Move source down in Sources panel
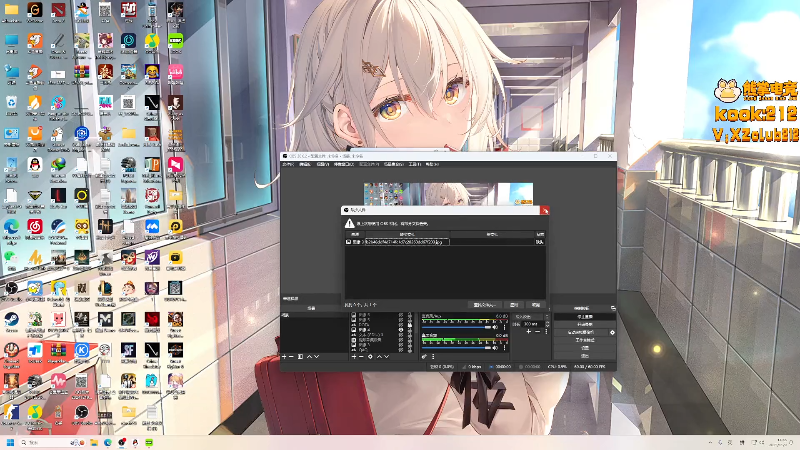 coord(386,357)
